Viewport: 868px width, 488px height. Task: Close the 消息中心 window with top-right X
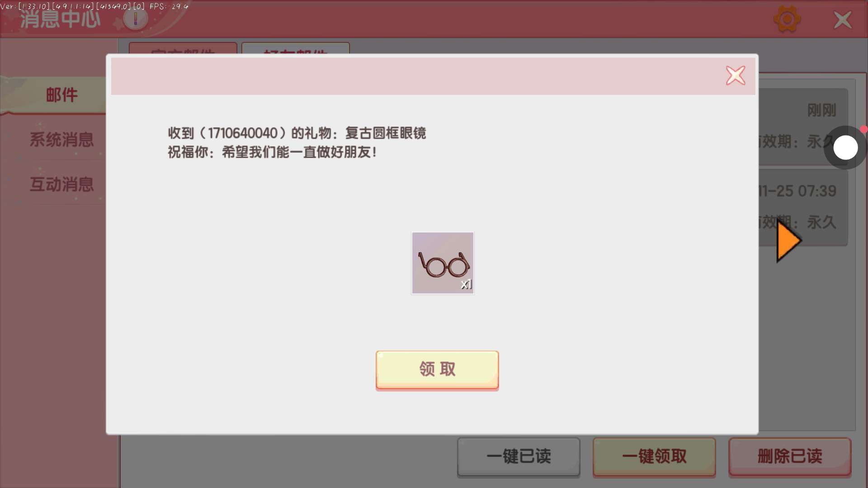pyautogui.click(x=842, y=20)
